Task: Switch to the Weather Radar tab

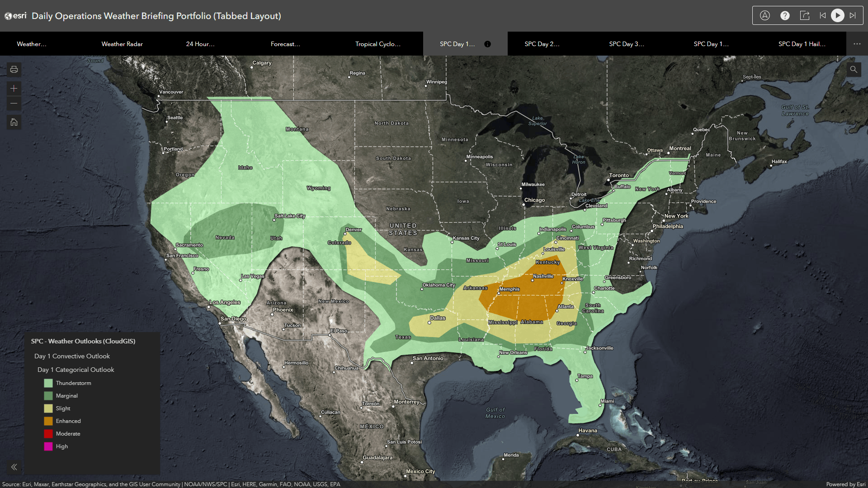Action: 122,43
